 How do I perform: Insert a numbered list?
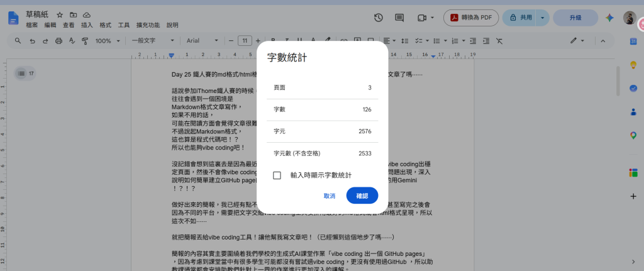pyautogui.click(x=455, y=41)
